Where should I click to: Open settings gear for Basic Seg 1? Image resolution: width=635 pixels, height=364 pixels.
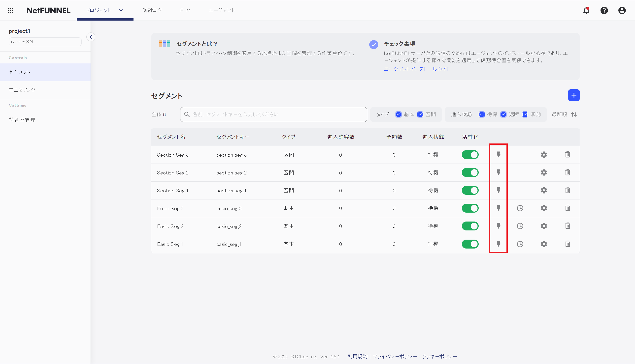point(544,244)
